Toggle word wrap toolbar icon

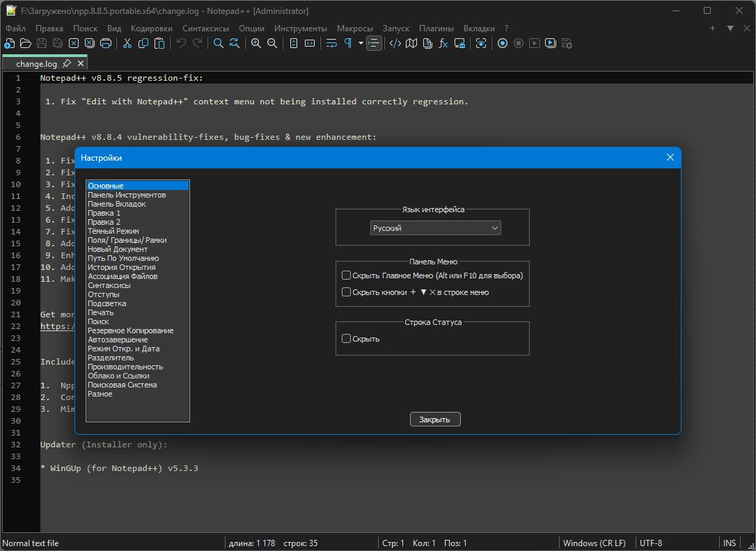tap(331, 43)
